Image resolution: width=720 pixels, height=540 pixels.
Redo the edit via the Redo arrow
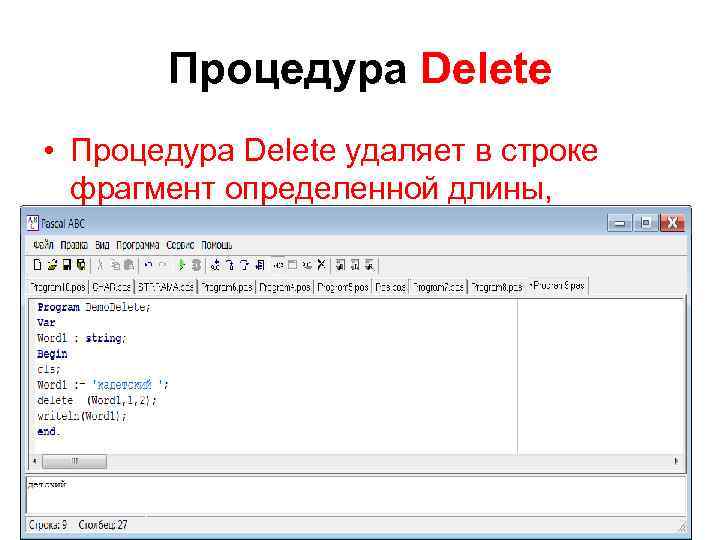coord(163,265)
